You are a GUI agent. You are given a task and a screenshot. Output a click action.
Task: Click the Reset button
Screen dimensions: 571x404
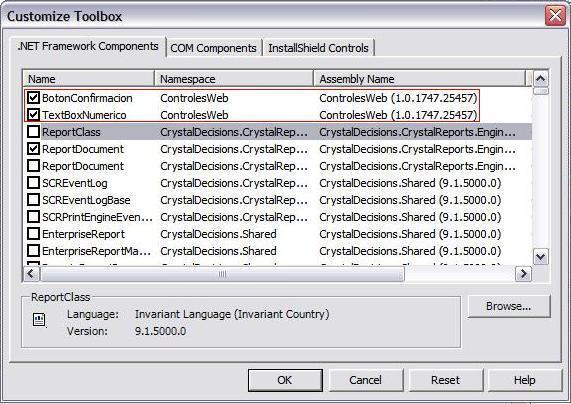click(x=446, y=380)
